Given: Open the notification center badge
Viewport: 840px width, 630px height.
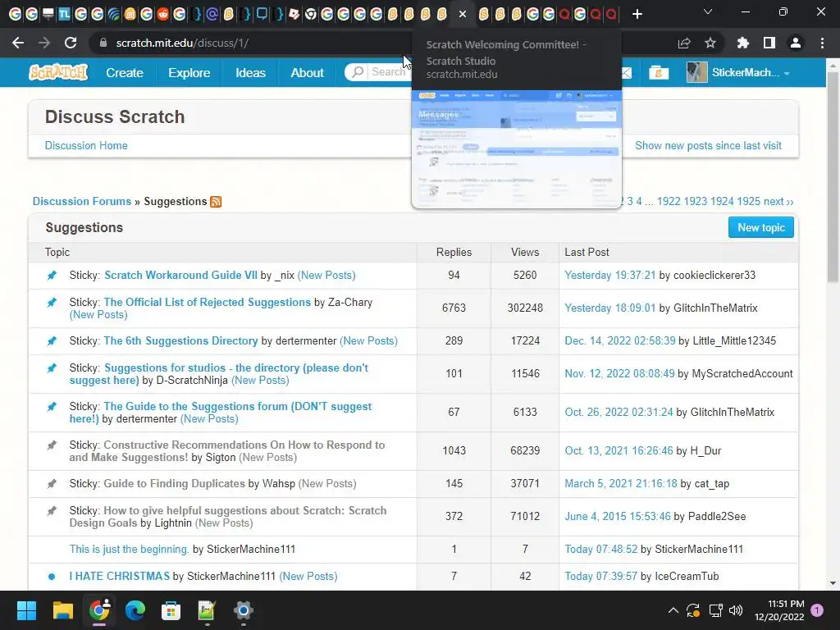Looking at the screenshot, I should [x=817, y=610].
